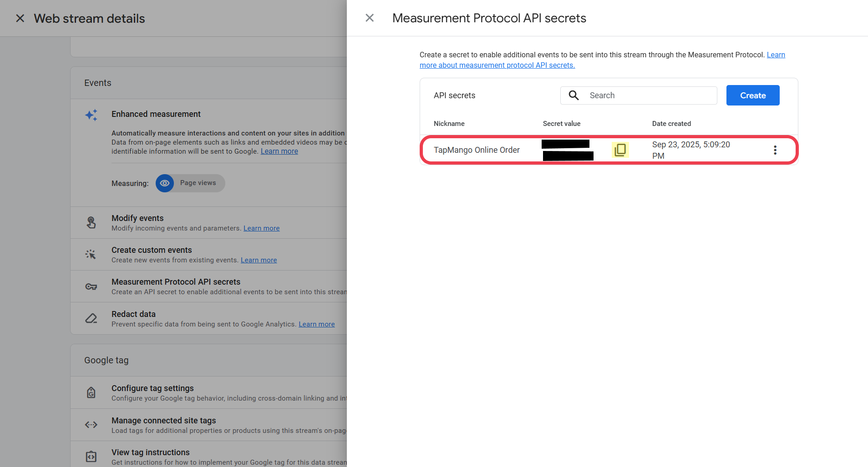Click the Page views chip

(x=190, y=183)
